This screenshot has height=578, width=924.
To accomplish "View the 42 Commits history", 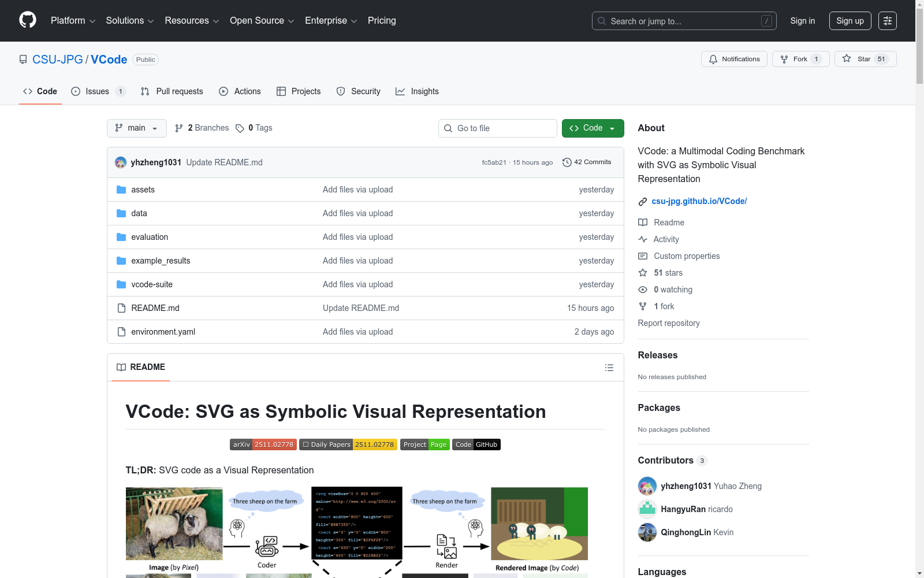I will [x=587, y=162].
